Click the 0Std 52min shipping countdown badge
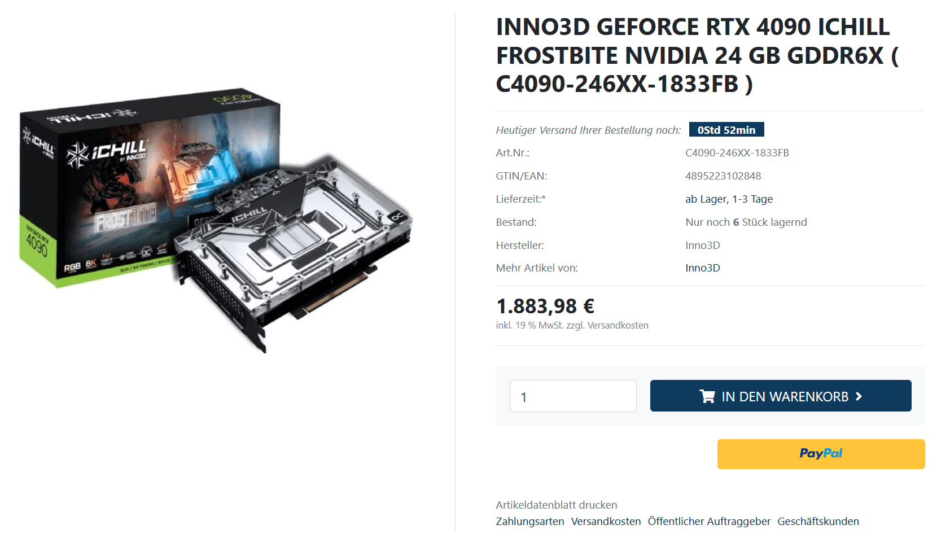The image size is (950, 560). (x=726, y=130)
